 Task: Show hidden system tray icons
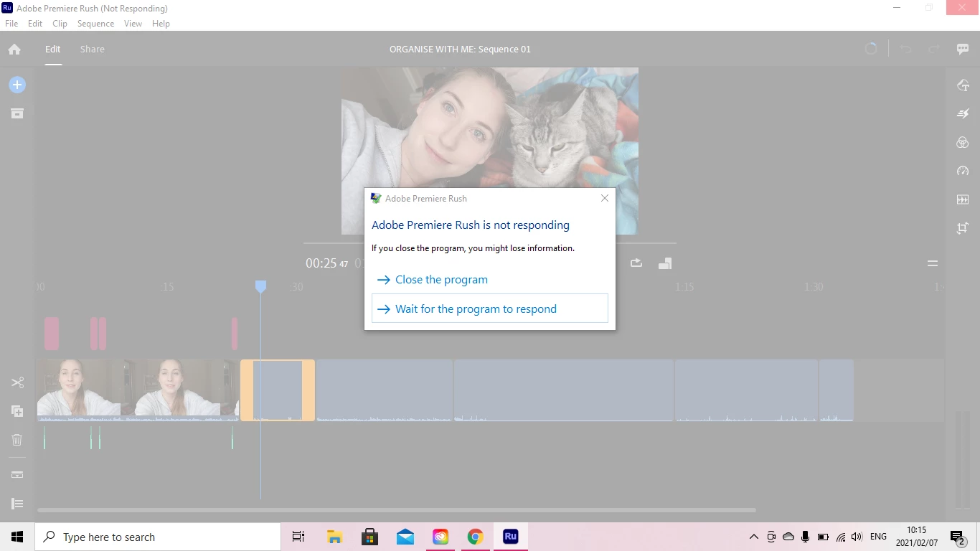tap(754, 537)
